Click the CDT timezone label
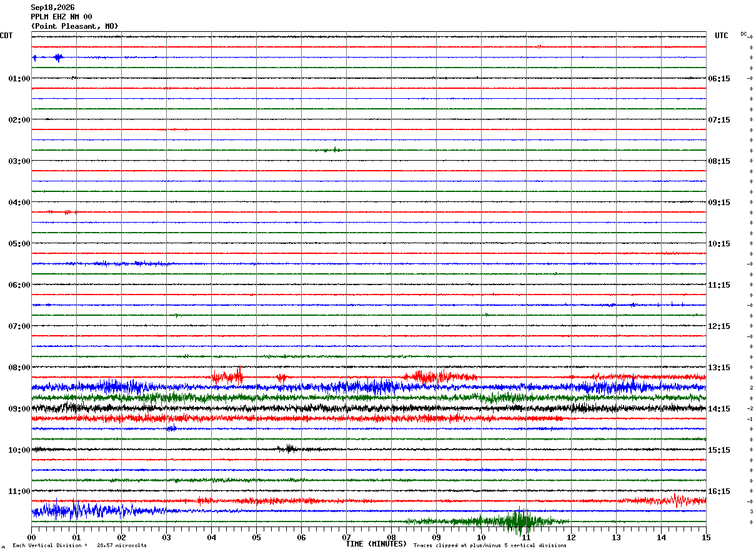Screen dimensions: 756x554 6,36
